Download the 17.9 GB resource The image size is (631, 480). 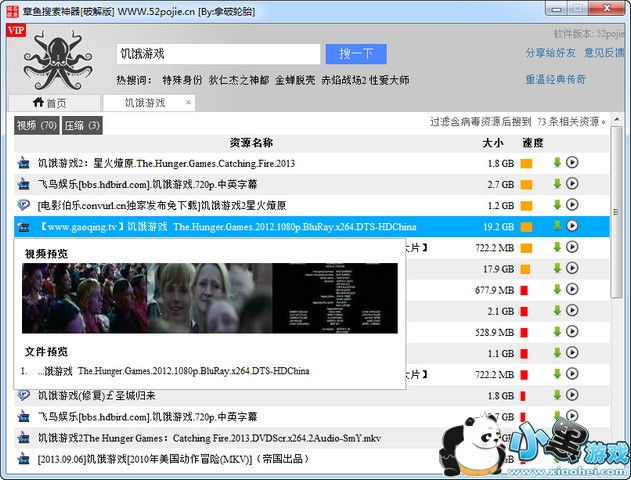[557, 268]
